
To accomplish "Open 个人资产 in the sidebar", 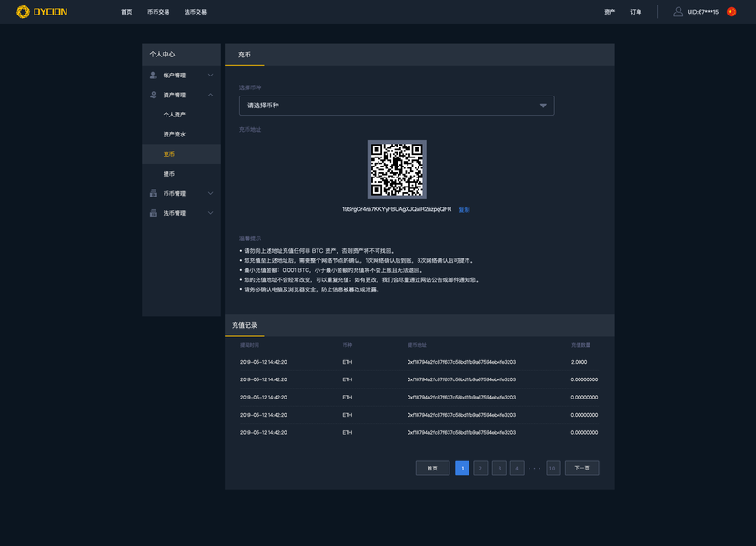I will (x=174, y=115).
